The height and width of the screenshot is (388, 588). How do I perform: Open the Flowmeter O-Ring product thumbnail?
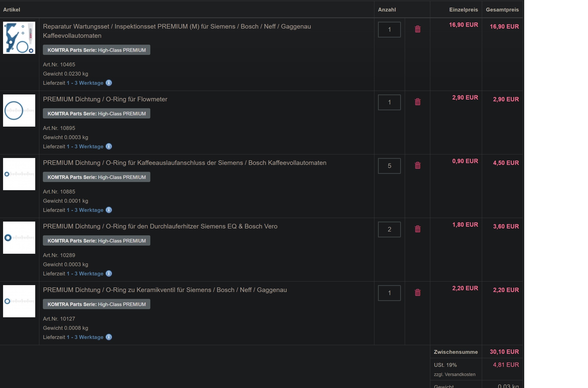tap(19, 111)
